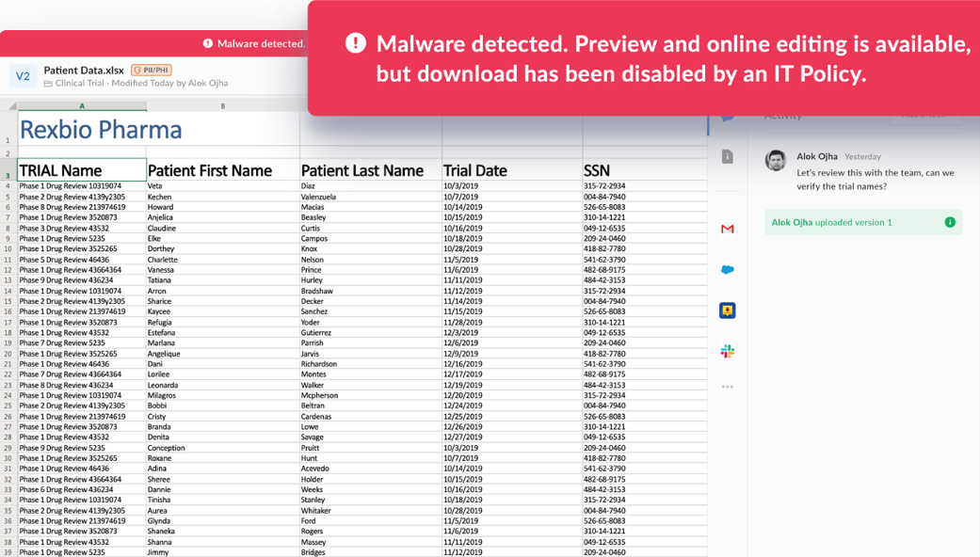Click the first name cell 'Veta'

223,186
